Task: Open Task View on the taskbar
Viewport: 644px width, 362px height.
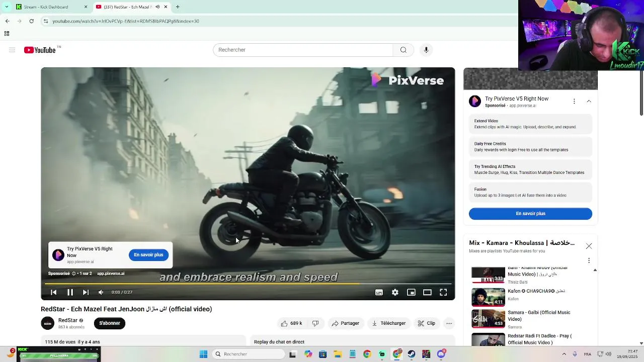Action: click(293, 354)
